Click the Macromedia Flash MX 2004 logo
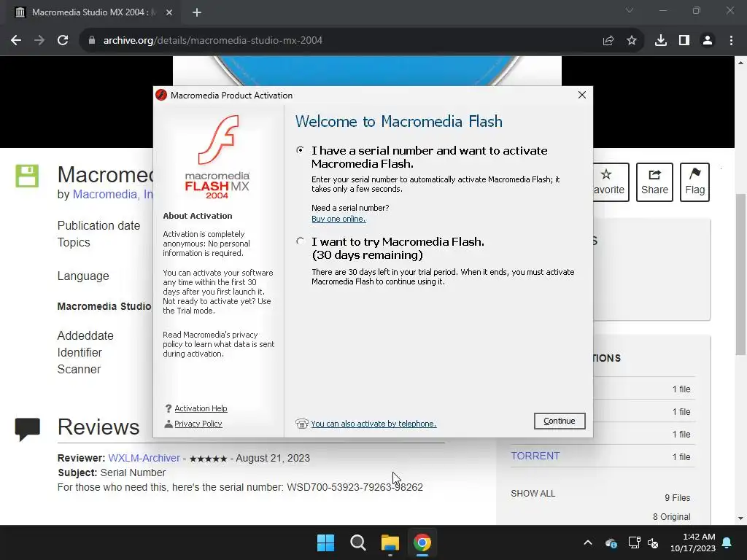Image resolution: width=747 pixels, height=560 pixels. click(x=217, y=157)
